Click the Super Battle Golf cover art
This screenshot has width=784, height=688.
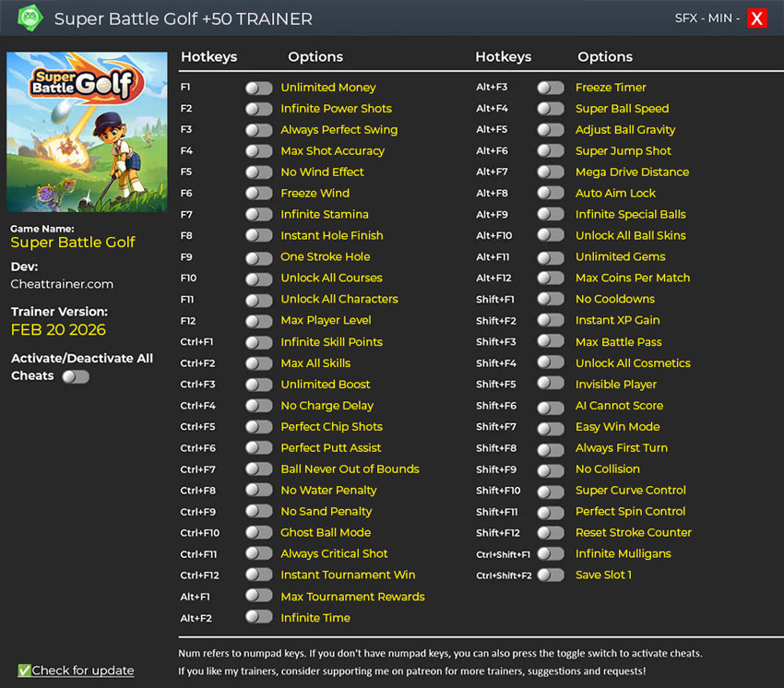[87, 132]
